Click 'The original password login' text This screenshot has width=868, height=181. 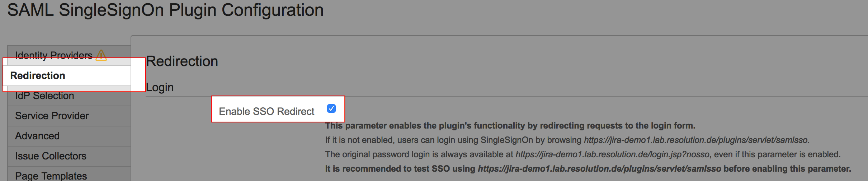pyautogui.click(x=420, y=154)
